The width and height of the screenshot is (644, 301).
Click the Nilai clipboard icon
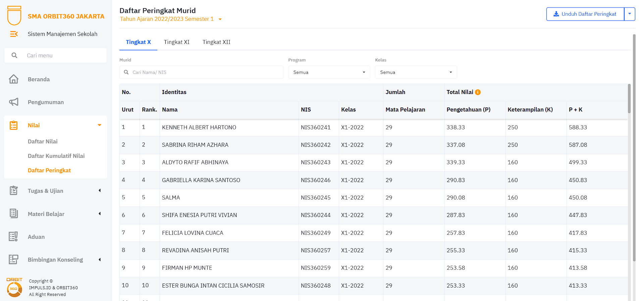tap(13, 125)
